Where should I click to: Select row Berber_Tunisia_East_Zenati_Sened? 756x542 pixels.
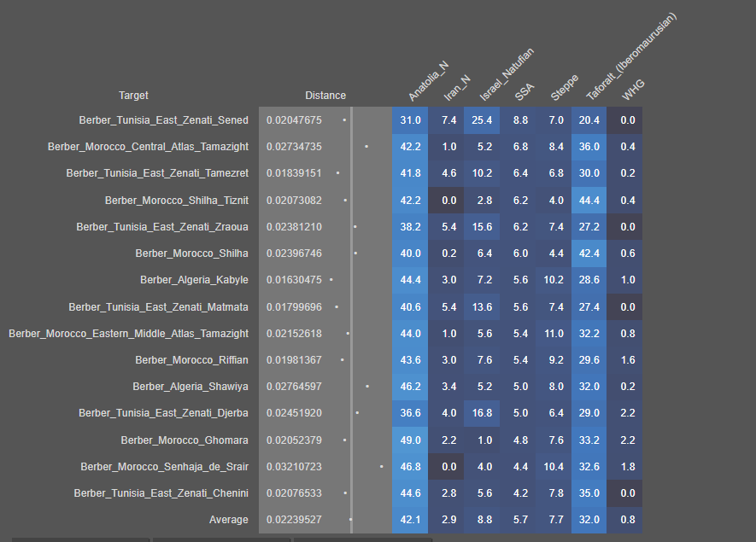(164, 120)
